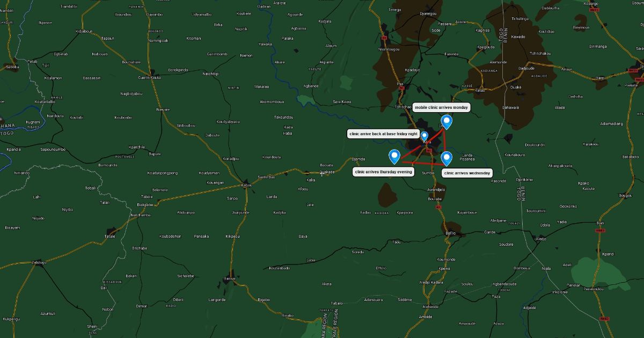Image resolution: width=644 pixels, height=338 pixels.
Task: Select the Sara Kawa place label
Action: coord(342,101)
